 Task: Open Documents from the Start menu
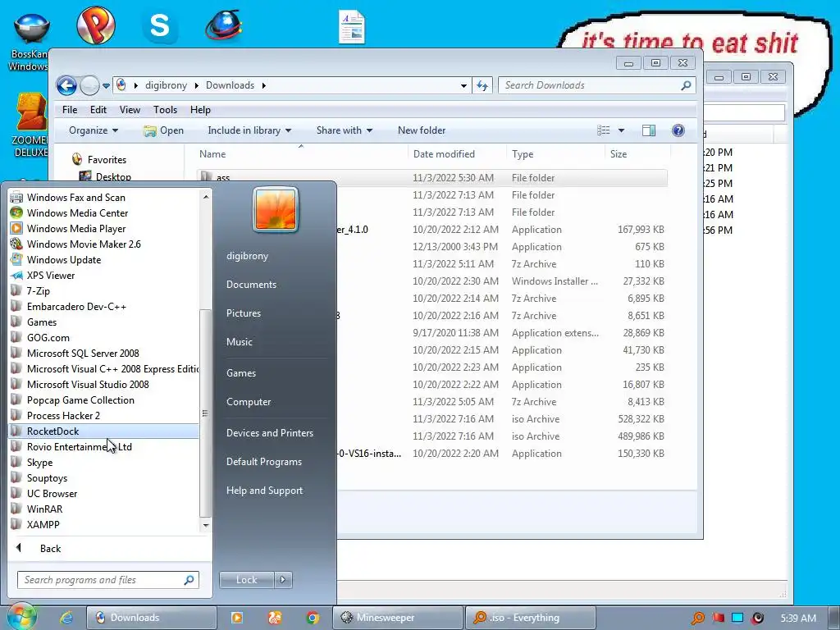[x=251, y=285]
